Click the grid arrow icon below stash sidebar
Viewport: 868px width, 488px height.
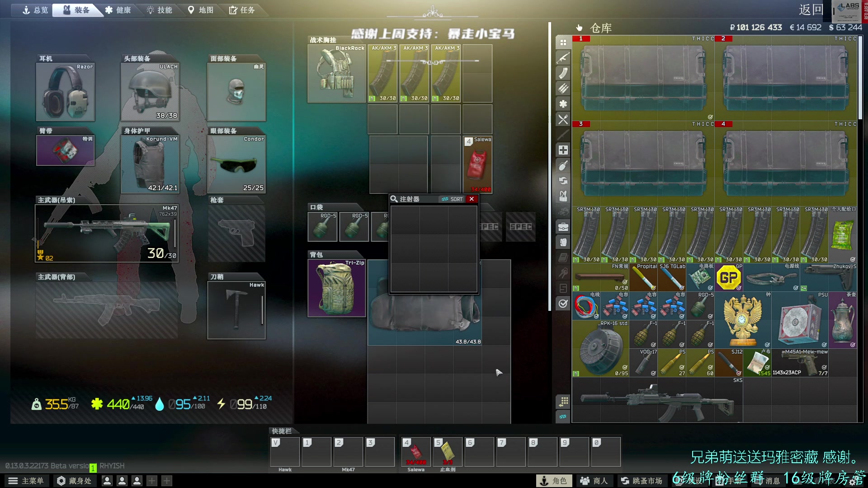563,401
